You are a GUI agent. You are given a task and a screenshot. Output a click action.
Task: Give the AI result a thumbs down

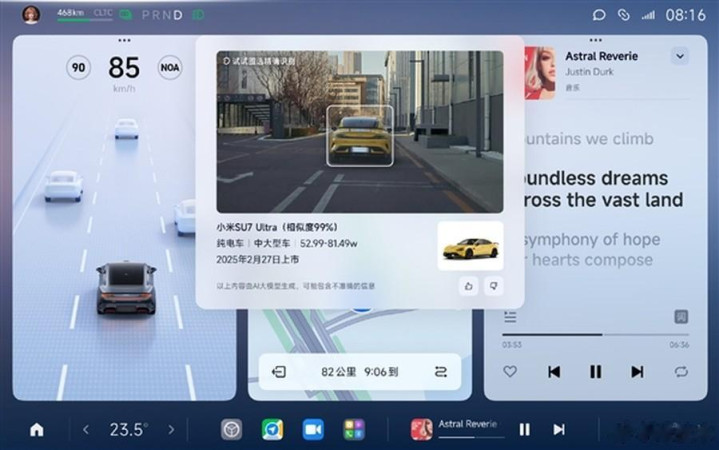(x=493, y=286)
